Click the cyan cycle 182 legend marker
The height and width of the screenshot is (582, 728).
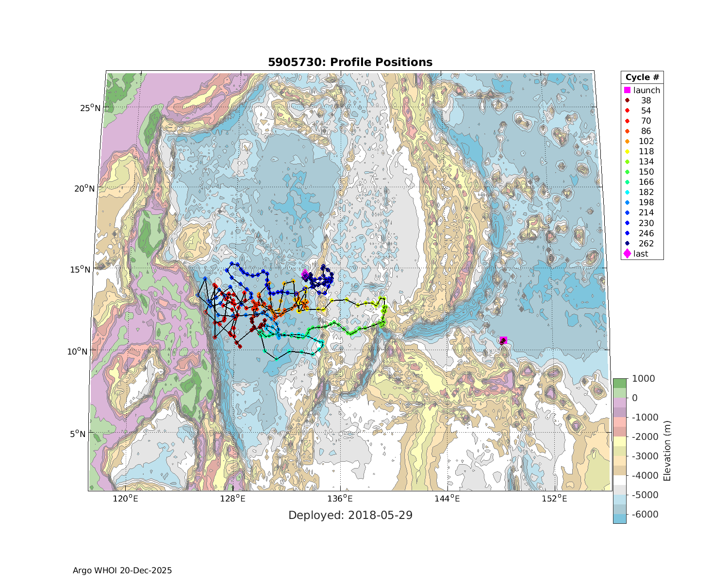tap(627, 192)
